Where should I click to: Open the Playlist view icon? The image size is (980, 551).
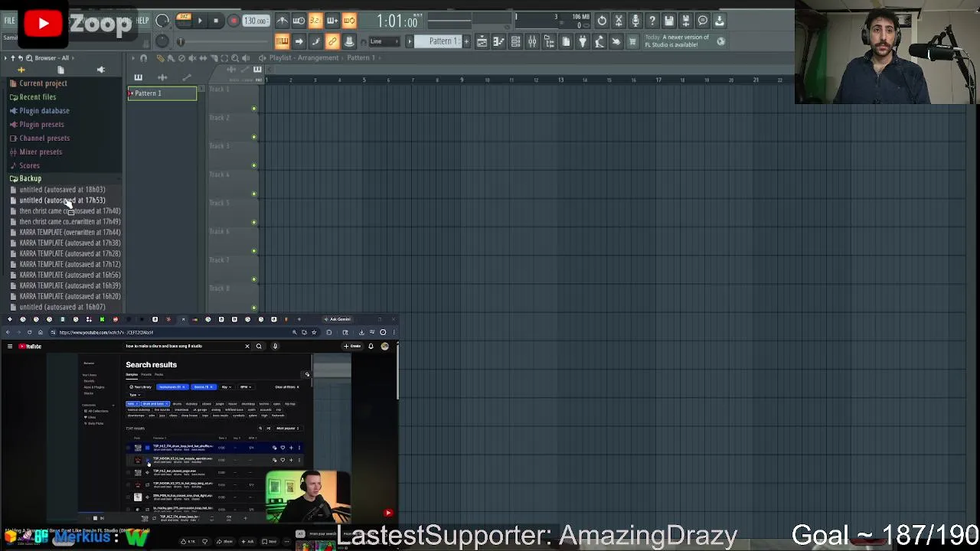(482, 41)
